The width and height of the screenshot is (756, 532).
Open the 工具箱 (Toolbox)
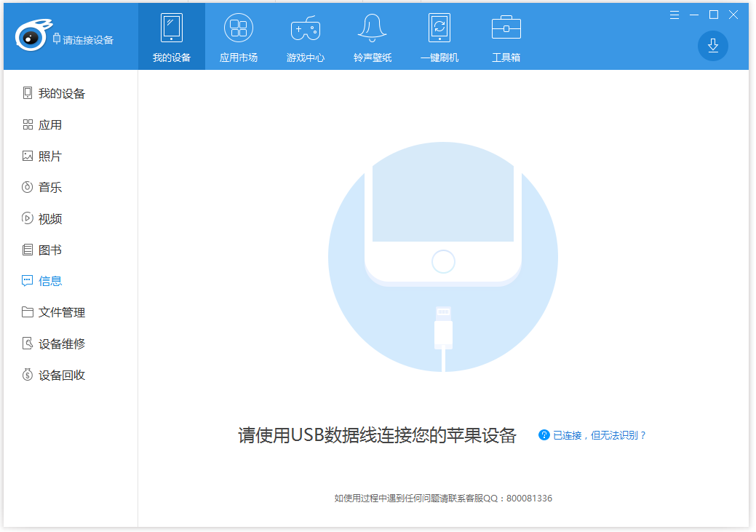click(x=506, y=36)
